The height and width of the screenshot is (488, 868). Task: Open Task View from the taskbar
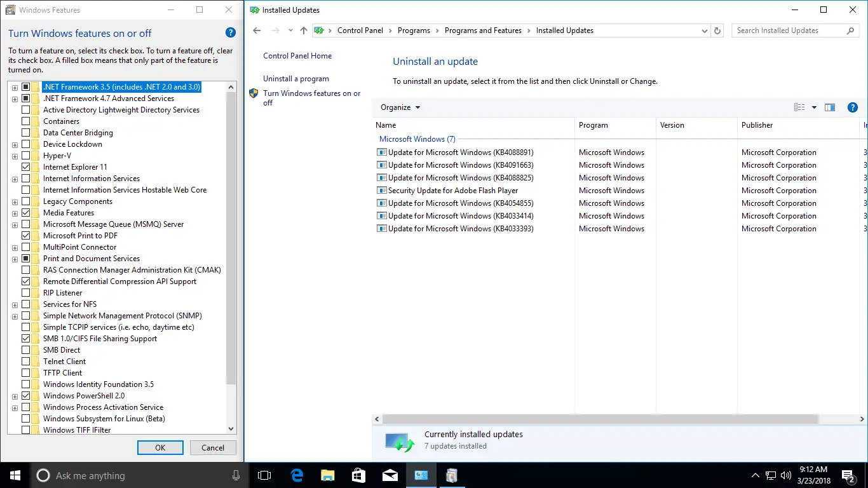264,475
